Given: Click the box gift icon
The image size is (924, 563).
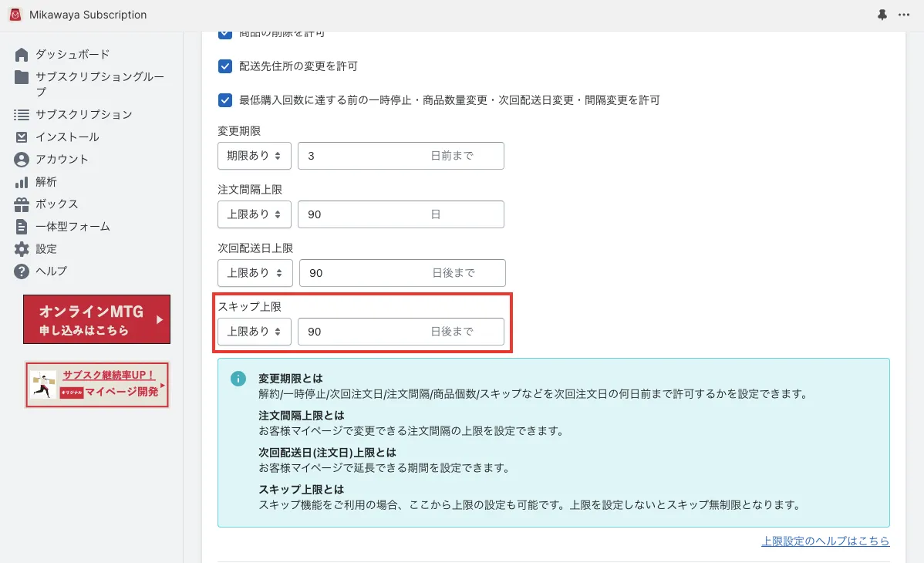Looking at the screenshot, I should (x=22, y=204).
